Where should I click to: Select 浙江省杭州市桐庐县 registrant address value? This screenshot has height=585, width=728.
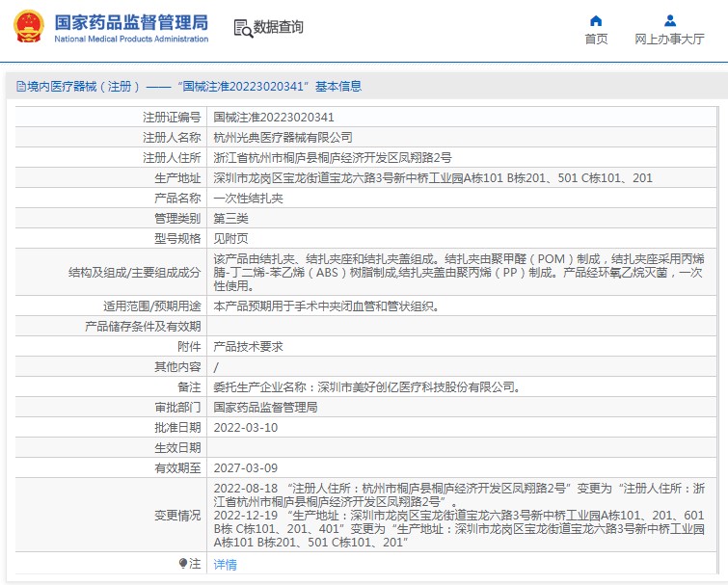coord(333,158)
